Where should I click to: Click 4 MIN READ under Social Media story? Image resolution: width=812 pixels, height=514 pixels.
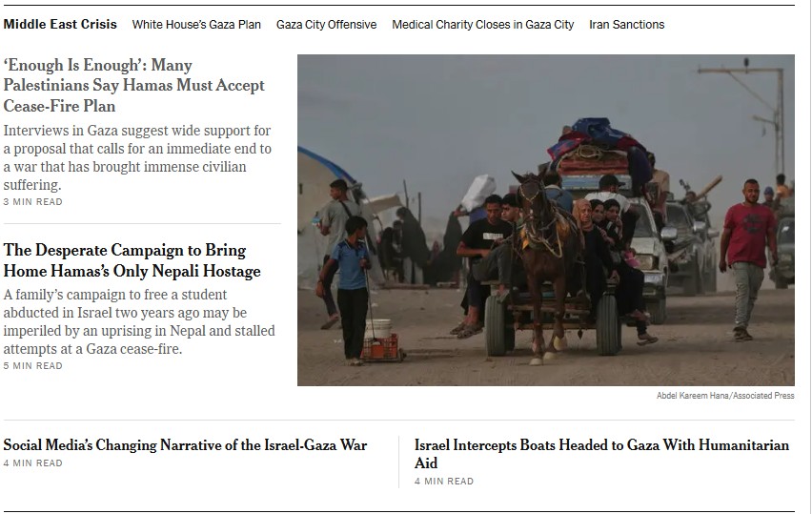tap(32, 463)
